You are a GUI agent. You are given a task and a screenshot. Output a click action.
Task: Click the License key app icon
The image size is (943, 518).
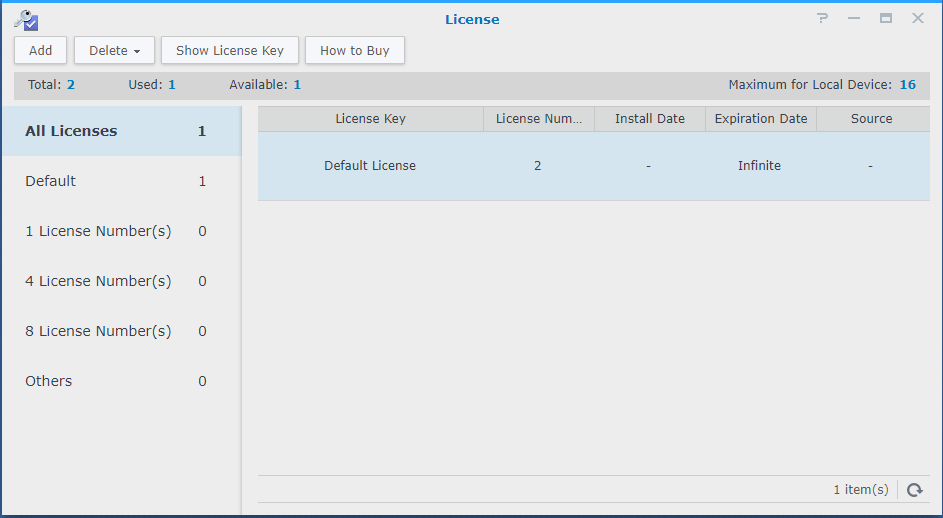[26, 20]
